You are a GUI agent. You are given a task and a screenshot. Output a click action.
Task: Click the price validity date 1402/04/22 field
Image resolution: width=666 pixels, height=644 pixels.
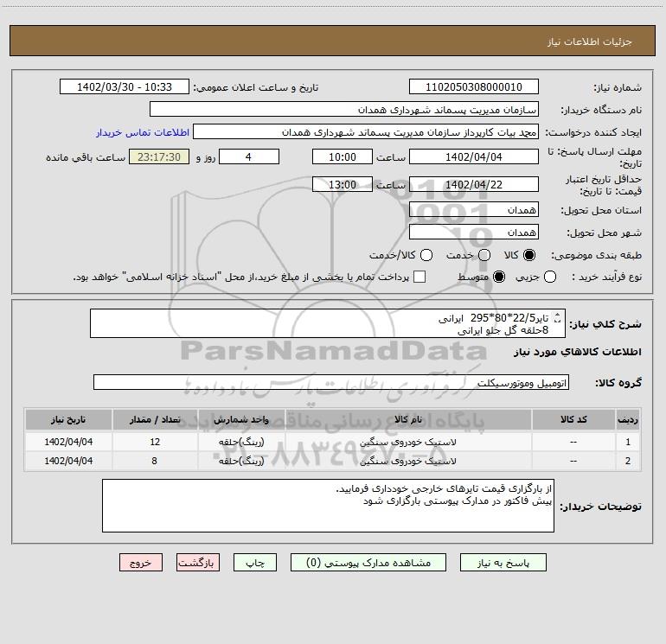click(474, 184)
